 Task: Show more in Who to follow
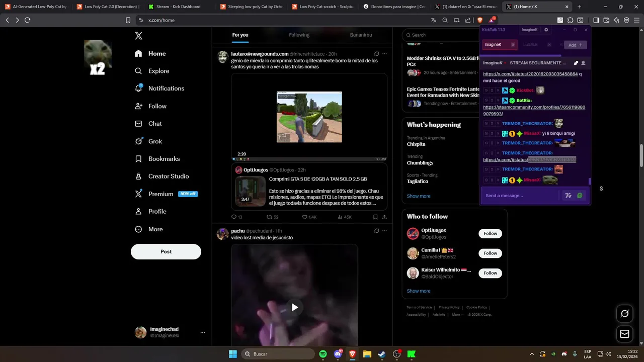tap(419, 291)
